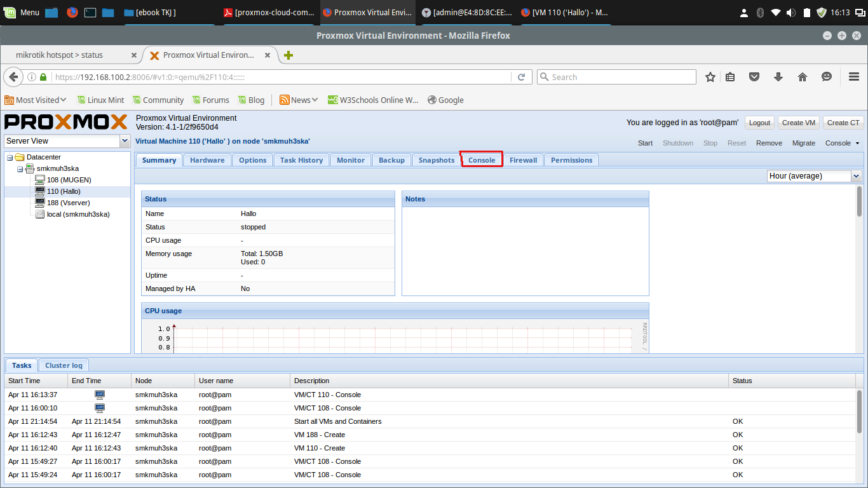Switch to the VM 110 ('Hallo') taskbar window

click(x=564, y=12)
